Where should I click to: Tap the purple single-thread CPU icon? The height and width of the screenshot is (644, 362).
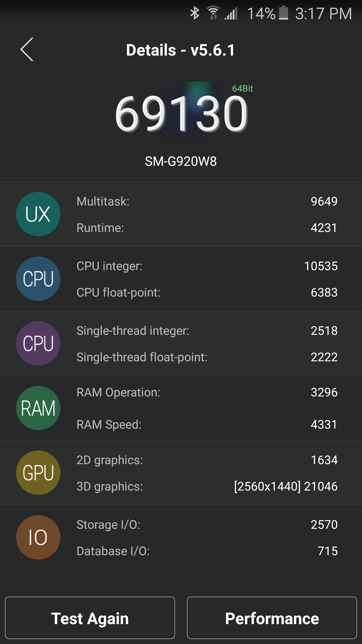pos(38,343)
